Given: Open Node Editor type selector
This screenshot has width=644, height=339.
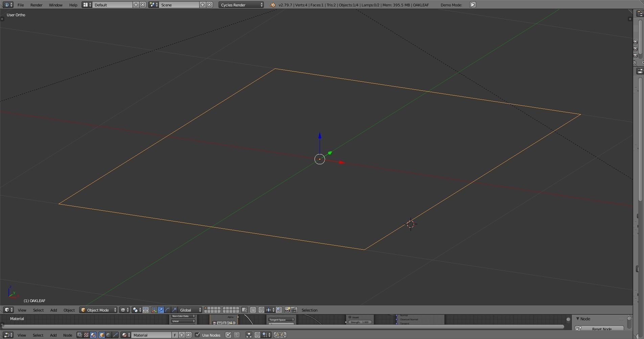Looking at the screenshot, I should tap(8, 335).
